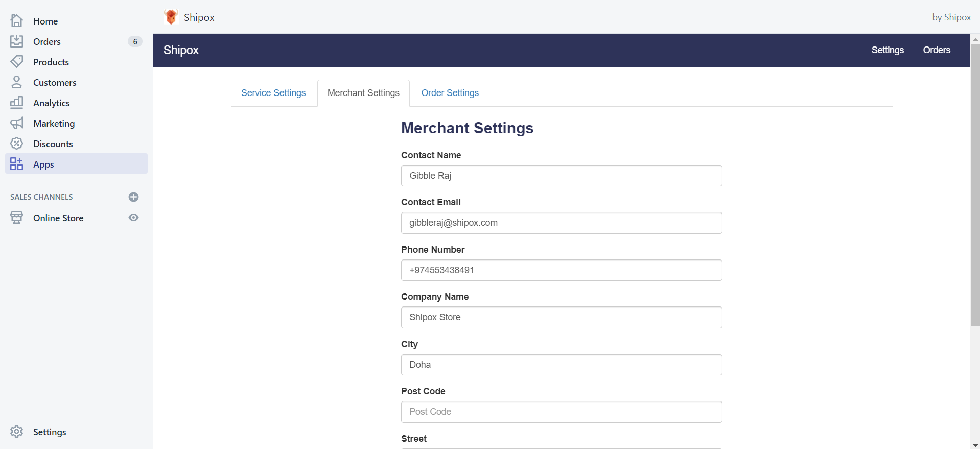The height and width of the screenshot is (449, 980).
Task: Click the 'by Shipox' text
Action: [951, 17]
